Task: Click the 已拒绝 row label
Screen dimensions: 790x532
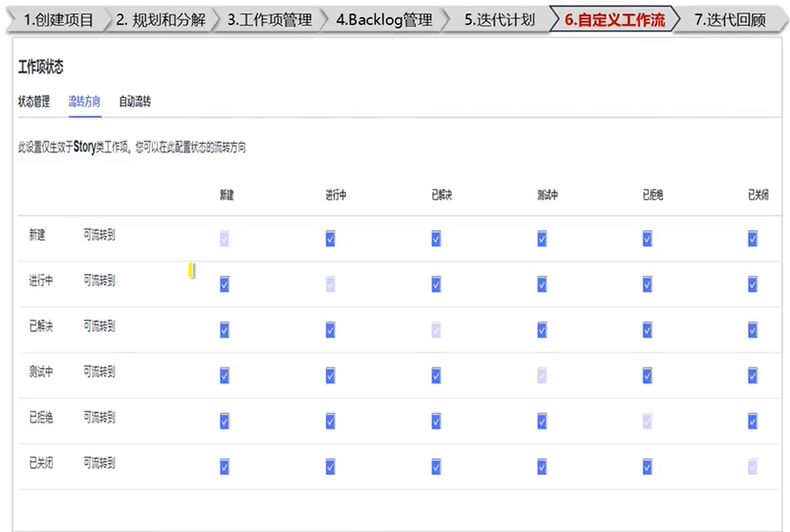Action: [41, 418]
